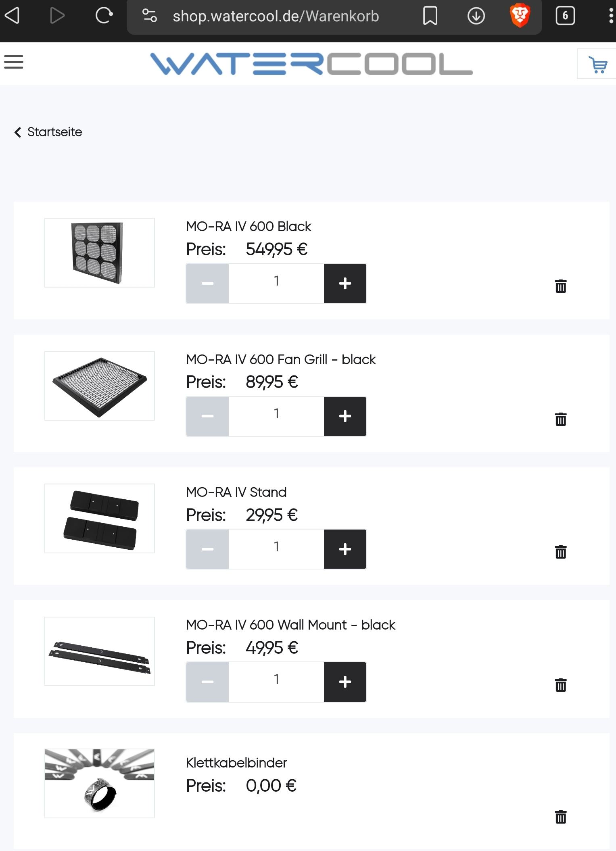Click the Watercool logo

point(311,64)
